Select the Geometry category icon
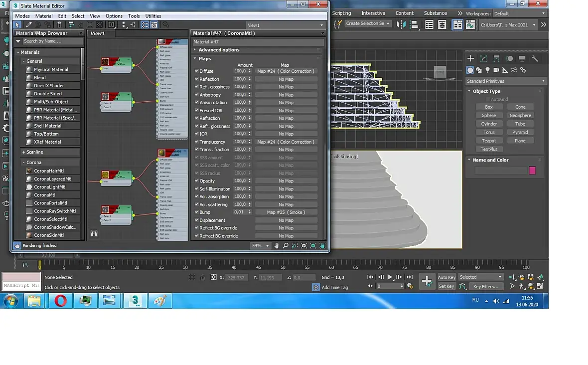Viewport: 588px width, 365px height. tap(470, 70)
